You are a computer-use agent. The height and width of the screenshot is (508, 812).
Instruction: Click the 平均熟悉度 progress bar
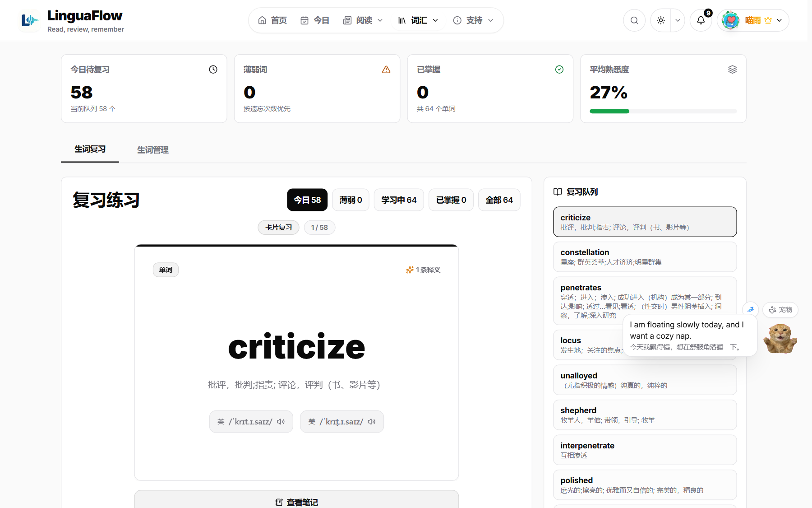tap(663, 111)
